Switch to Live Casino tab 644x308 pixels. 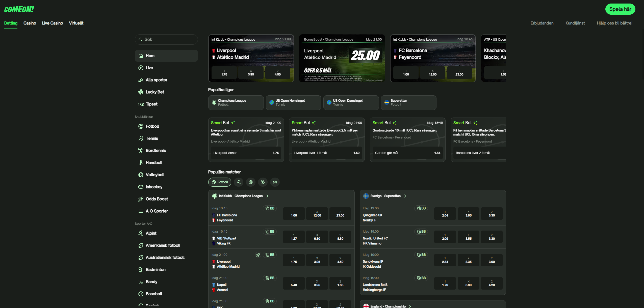click(x=53, y=23)
